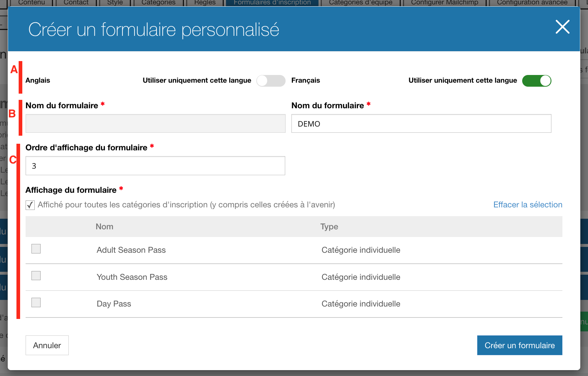
Task: Click the English form name field
Action: point(155,124)
